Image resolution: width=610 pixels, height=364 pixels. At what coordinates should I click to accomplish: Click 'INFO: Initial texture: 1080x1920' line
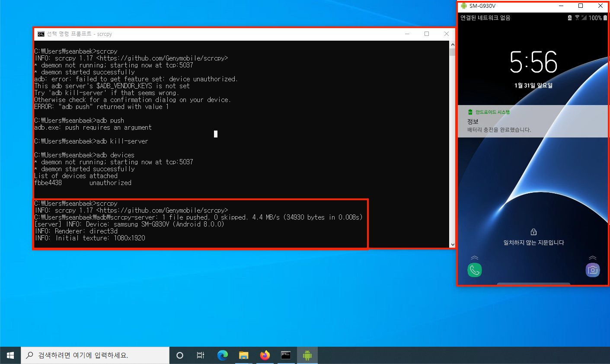pyautogui.click(x=89, y=238)
